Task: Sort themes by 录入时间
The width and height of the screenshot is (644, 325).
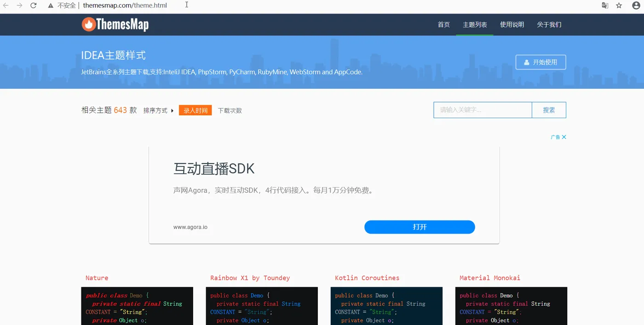Action: 195,110
